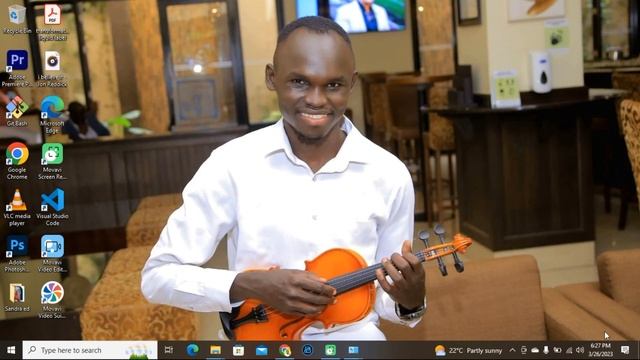The height and width of the screenshot is (360, 640).
Task: Select the Visual Studio Code shortcut
Action: (52, 207)
